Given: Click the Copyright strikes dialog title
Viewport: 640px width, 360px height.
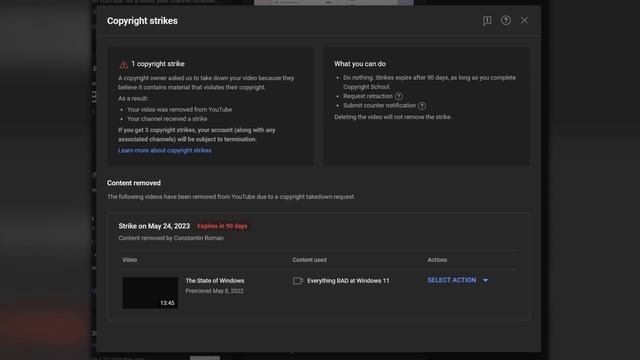Looking at the screenshot, I should pyautogui.click(x=142, y=21).
